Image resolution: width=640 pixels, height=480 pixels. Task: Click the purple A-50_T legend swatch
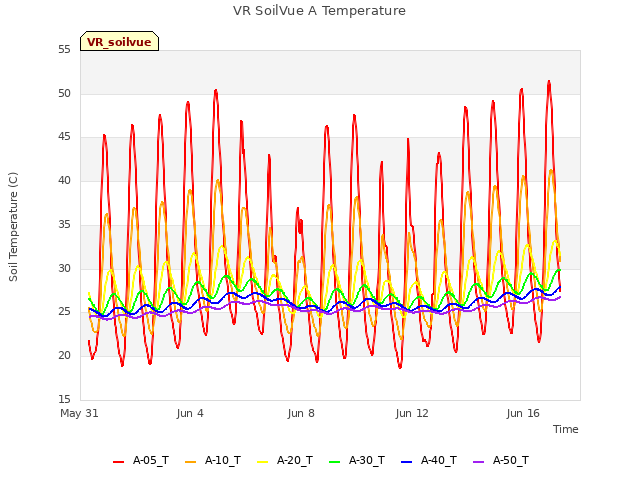pos(478,462)
